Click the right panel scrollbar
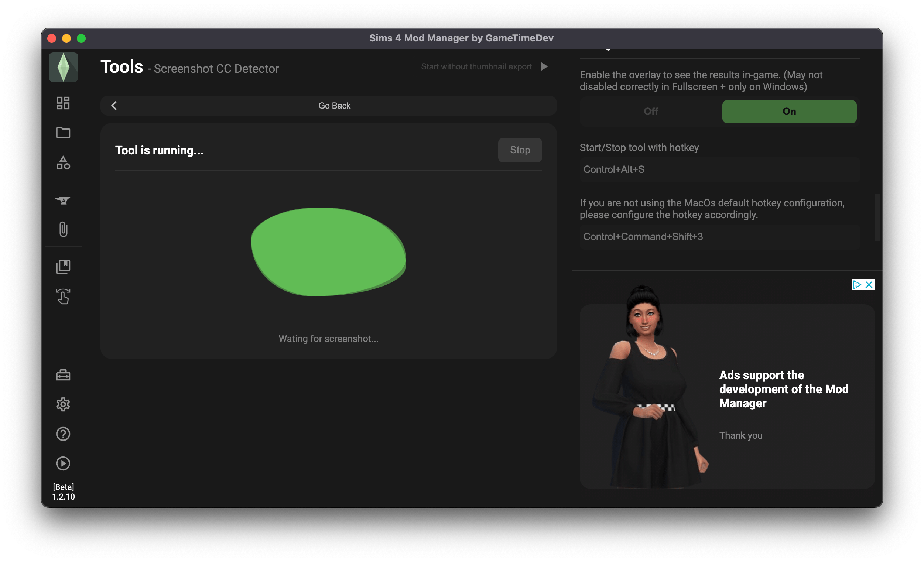This screenshot has height=562, width=924. tap(877, 218)
